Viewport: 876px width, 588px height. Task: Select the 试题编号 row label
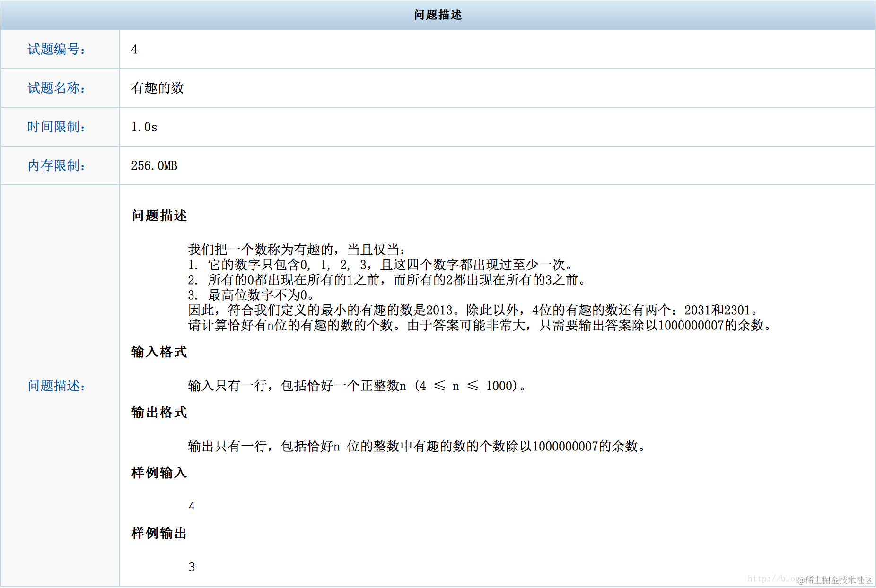pos(56,49)
